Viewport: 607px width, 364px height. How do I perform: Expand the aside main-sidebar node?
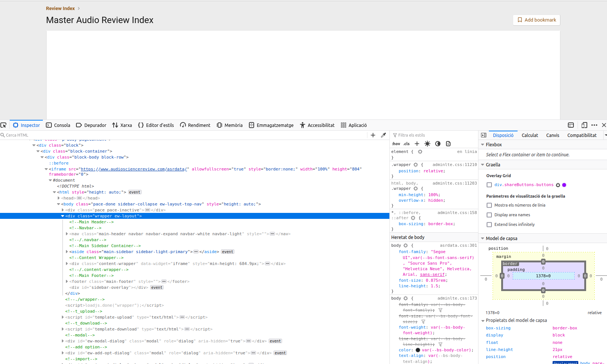click(x=67, y=252)
